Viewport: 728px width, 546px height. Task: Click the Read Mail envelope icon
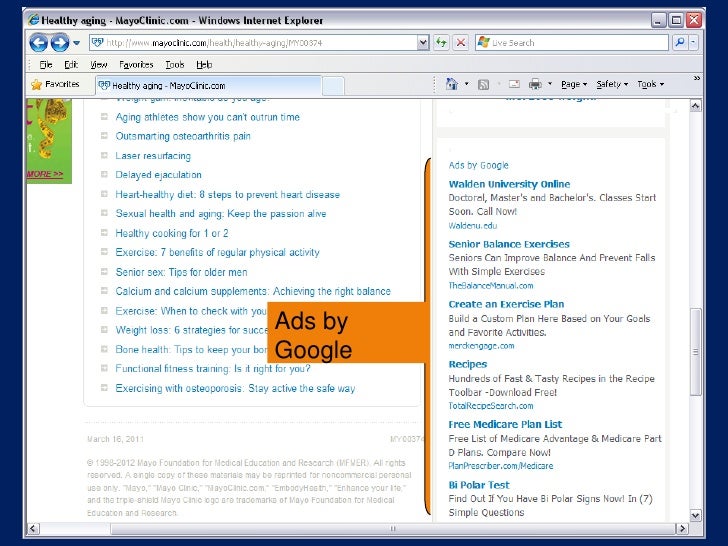[x=511, y=85]
